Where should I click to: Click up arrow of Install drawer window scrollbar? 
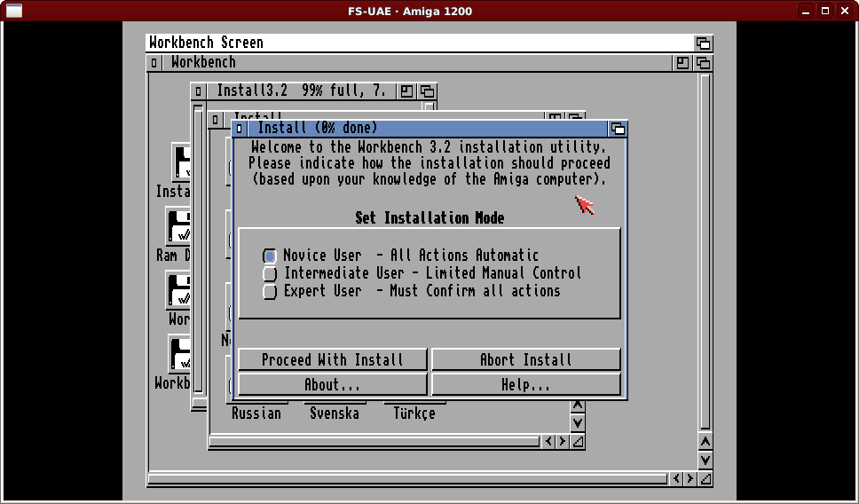point(578,406)
